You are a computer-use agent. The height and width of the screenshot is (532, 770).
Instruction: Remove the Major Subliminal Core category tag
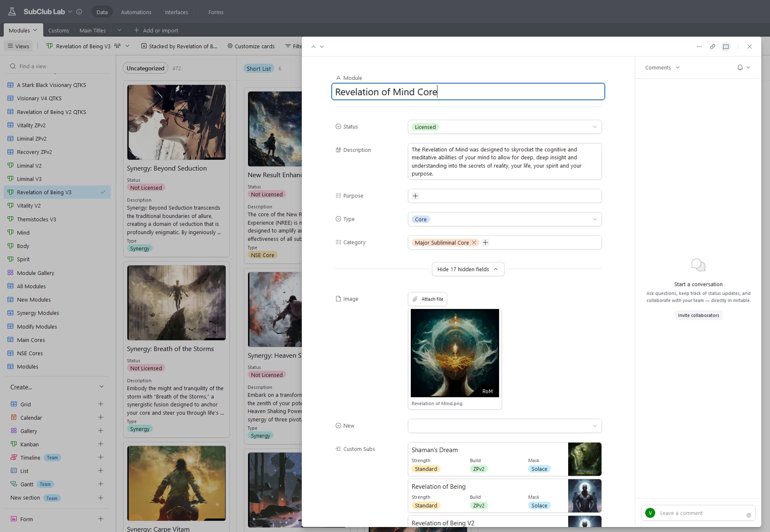[x=474, y=242]
